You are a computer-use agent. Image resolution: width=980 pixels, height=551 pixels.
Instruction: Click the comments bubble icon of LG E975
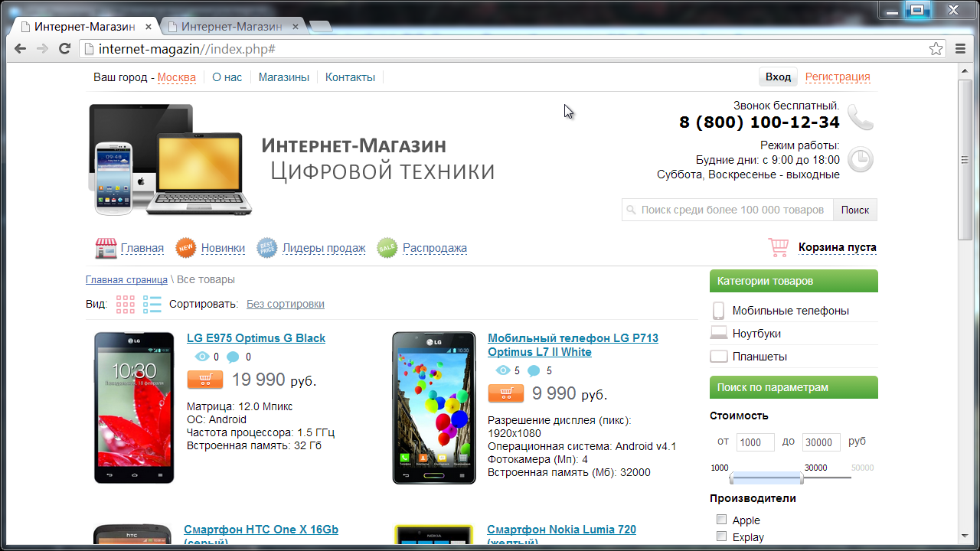coord(233,357)
